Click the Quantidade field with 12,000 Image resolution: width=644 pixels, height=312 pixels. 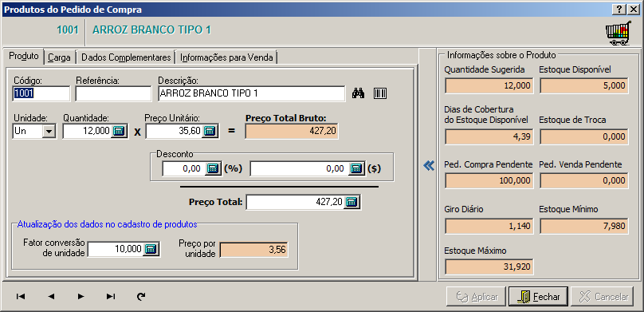pyautogui.click(x=87, y=131)
